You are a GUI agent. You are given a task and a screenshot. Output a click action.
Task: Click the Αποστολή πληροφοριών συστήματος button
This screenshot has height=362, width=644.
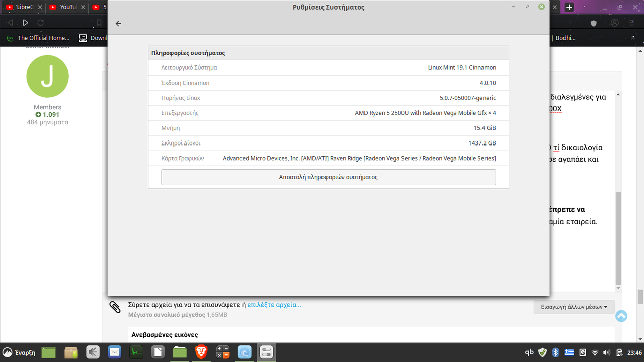click(328, 177)
